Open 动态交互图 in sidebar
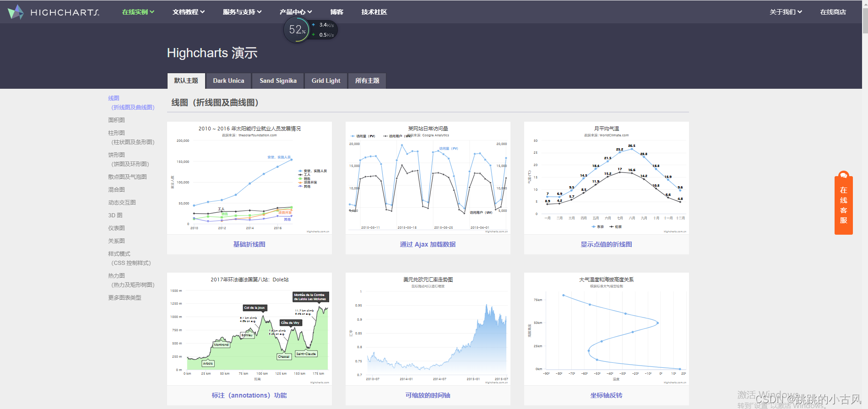The image size is (868, 409). coord(122,202)
